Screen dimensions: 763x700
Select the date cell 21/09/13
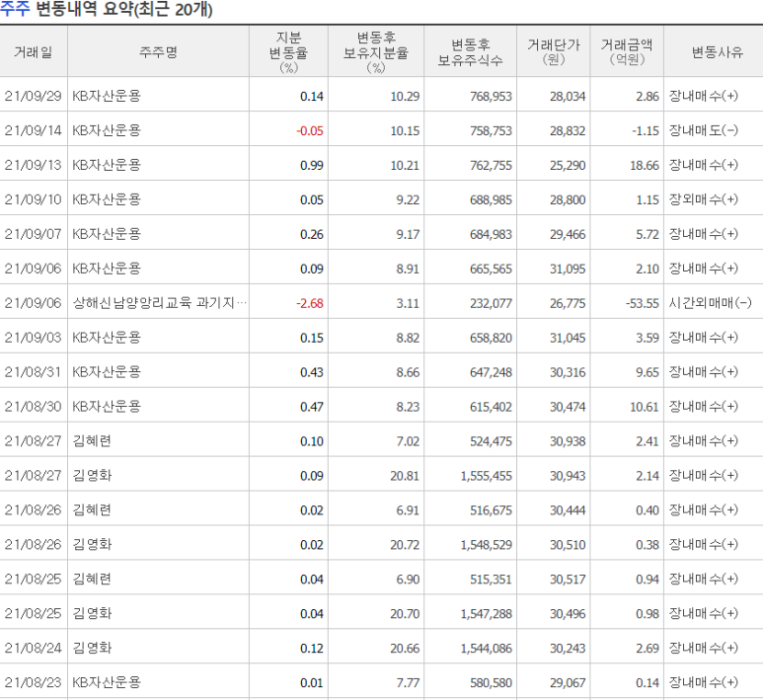click(34, 165)
